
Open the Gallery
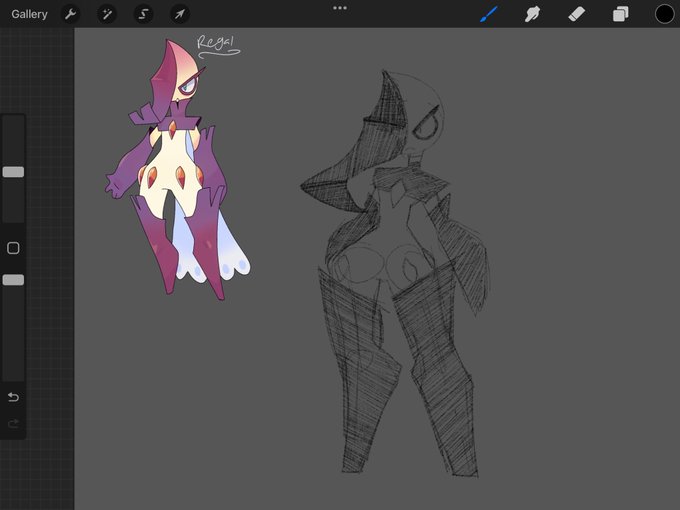(29, 14)
